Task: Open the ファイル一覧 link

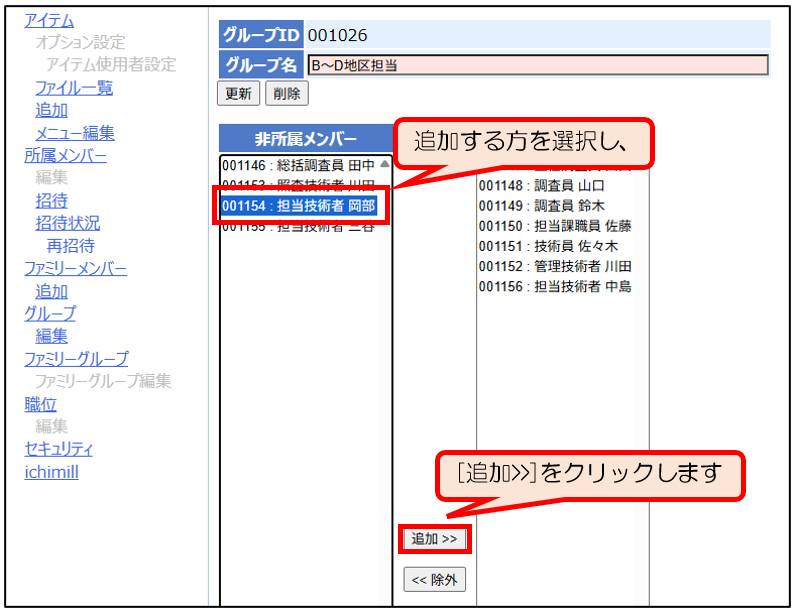Action: pyautogui.click(x=73, y=88)
